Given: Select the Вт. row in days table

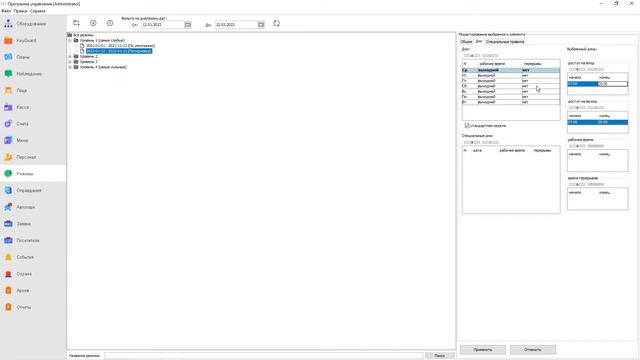Looking at the screenshot, I should coord(511,102).
